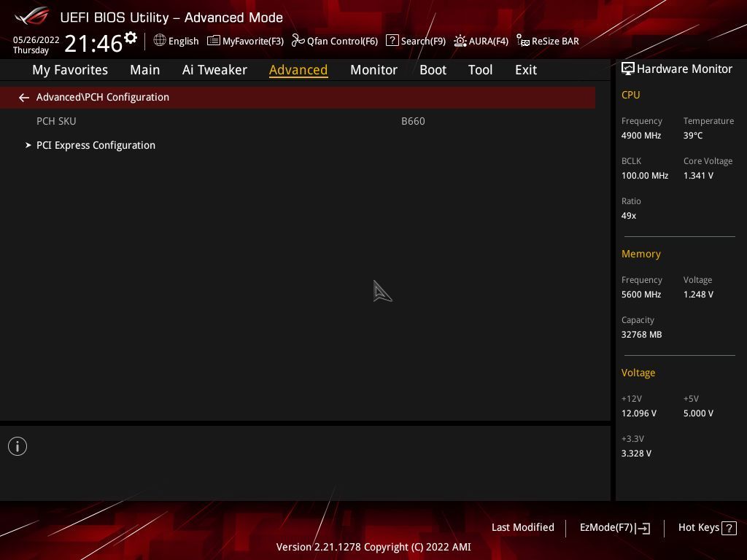Click the Memory section heading

[640, 254]
